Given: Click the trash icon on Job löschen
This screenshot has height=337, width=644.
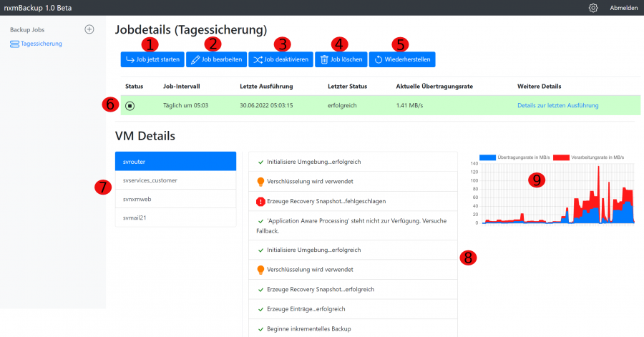Looking at the screenshot, I should click(324, 59).
